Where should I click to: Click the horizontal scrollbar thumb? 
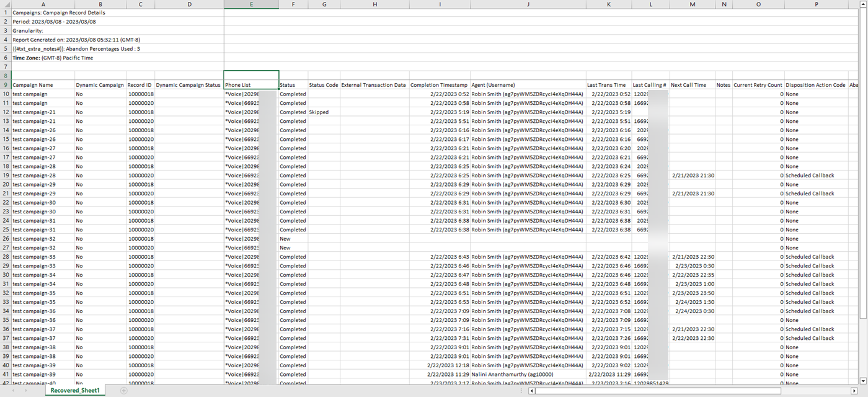[659, 391]
